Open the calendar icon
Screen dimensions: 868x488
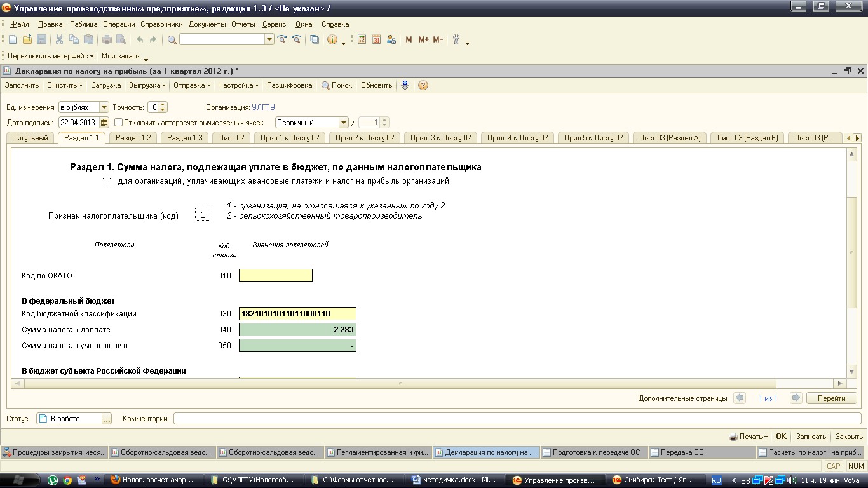tap(376, 39)
